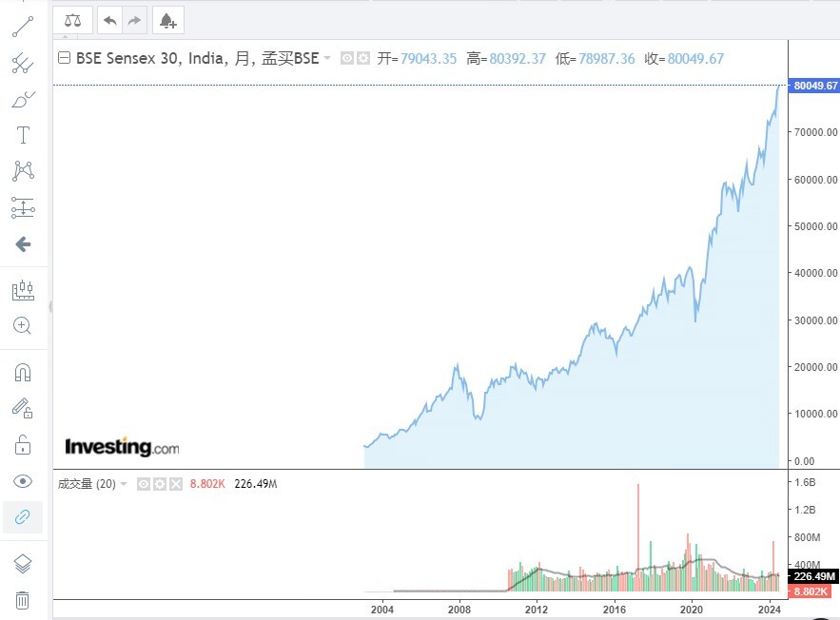Open the object tree layers icon
The height and width of the screenshot is (620, 840).
(23, 563)
